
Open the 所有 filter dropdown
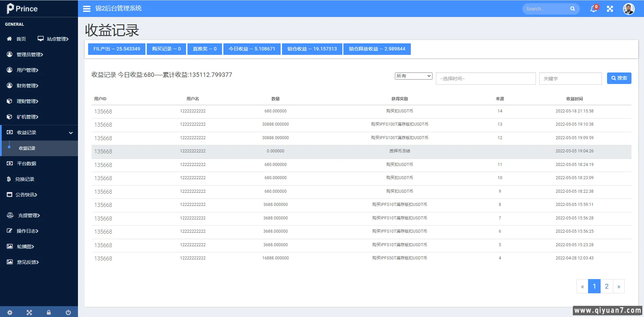click(413, 76)
